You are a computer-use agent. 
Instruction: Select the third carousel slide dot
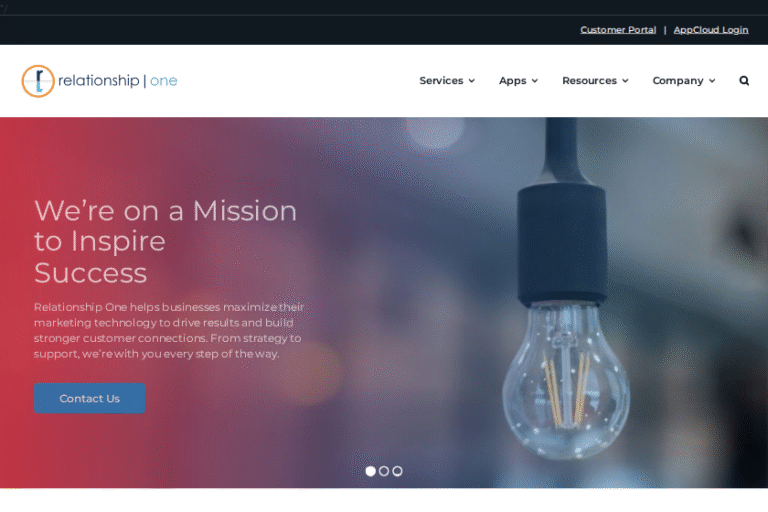pyautogui.click(x=397, y=471)
